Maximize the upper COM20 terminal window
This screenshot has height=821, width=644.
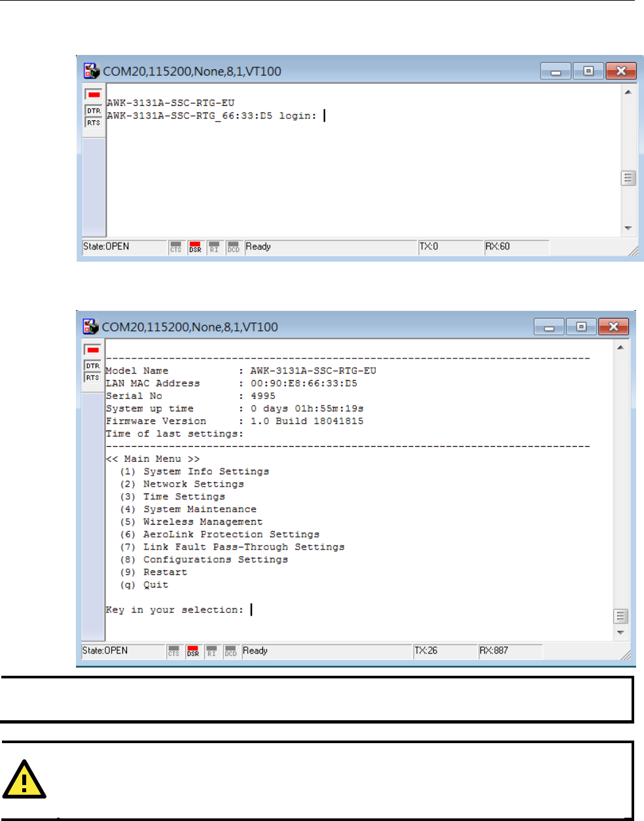click(588, 71)
